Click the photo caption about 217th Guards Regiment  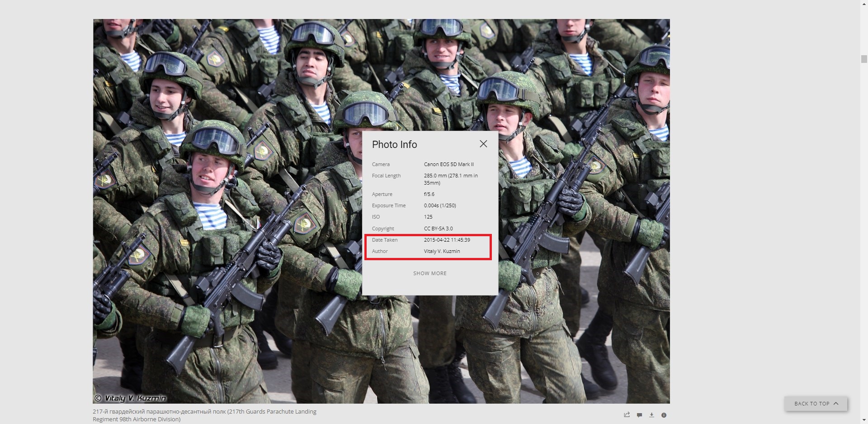pos(204,415)
